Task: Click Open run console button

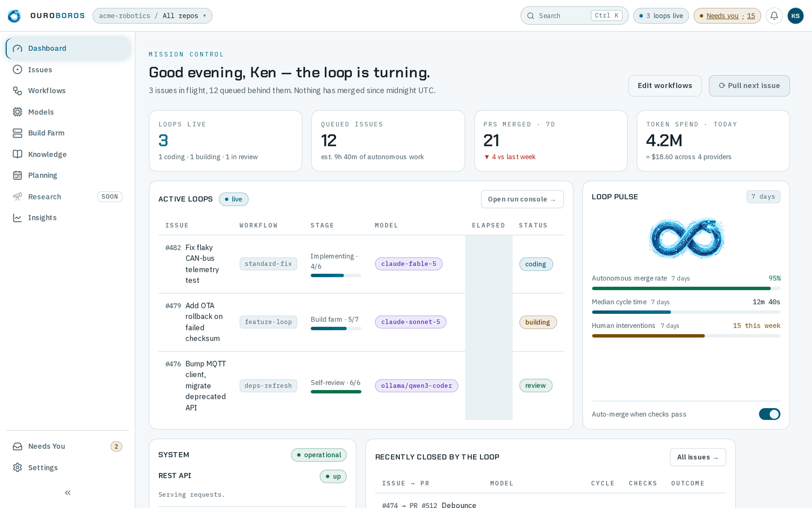Action: click(x=522, y=199)
